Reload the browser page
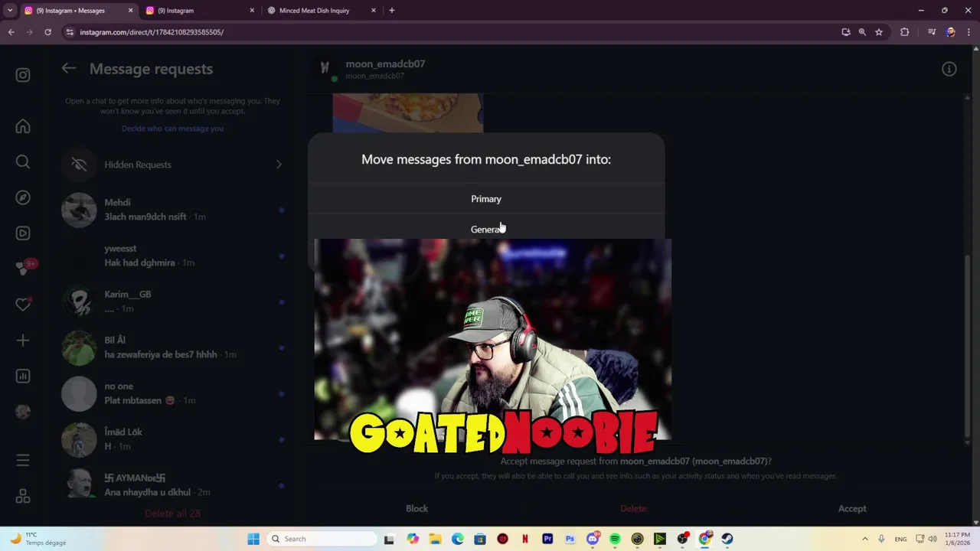Screen dimensions: 980x551 47,32
